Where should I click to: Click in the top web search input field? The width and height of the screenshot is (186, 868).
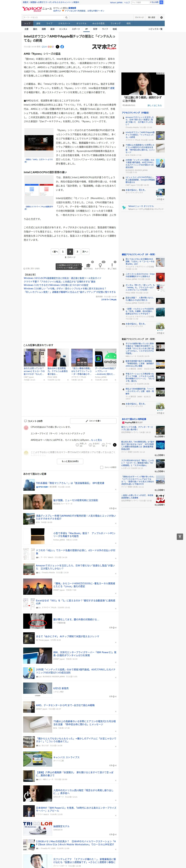(140, 2)
